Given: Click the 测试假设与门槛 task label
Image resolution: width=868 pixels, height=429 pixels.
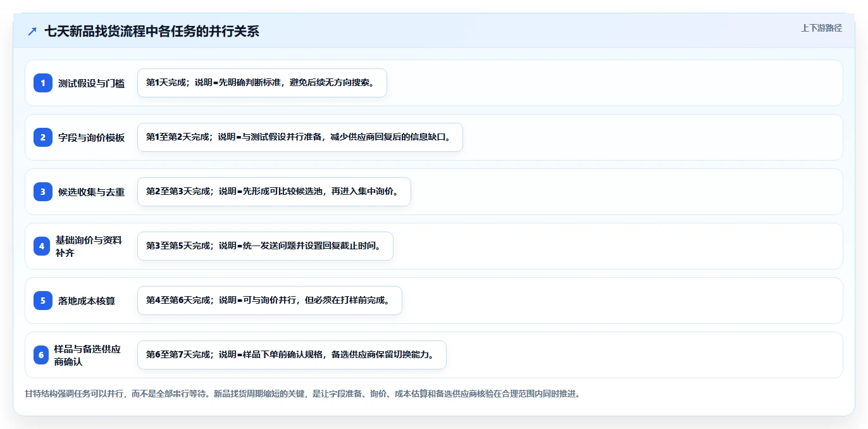Looking at the screenshot, I should pos(92,84).
